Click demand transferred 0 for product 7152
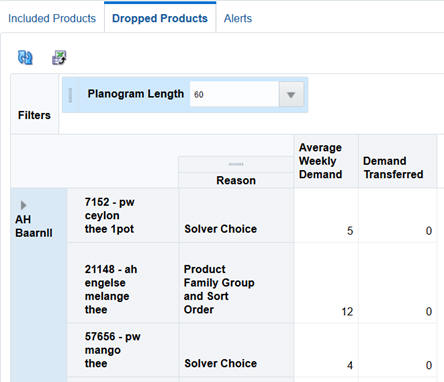444x382 pixels. click(x=429, y=231)
